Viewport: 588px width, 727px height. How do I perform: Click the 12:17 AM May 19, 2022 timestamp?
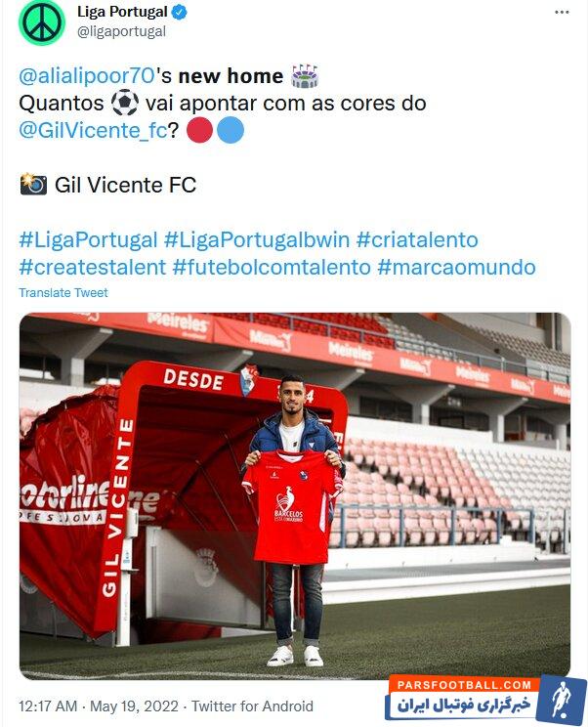99,706
